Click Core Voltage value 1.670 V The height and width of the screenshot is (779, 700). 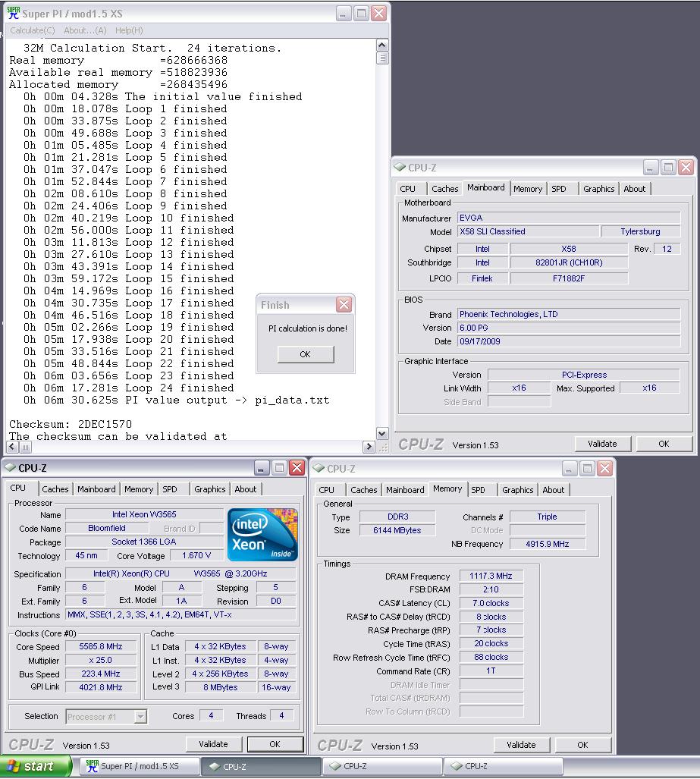click(x=196, y=555)
